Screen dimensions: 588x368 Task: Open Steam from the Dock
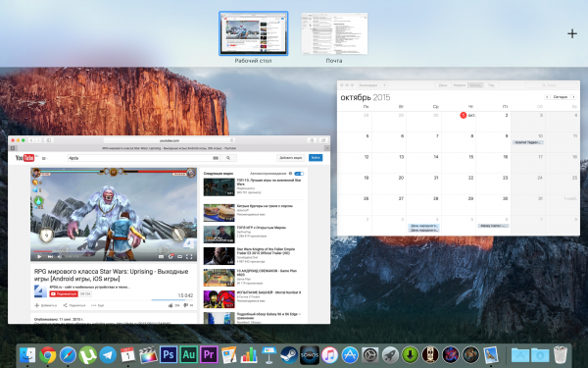point(289,355)
